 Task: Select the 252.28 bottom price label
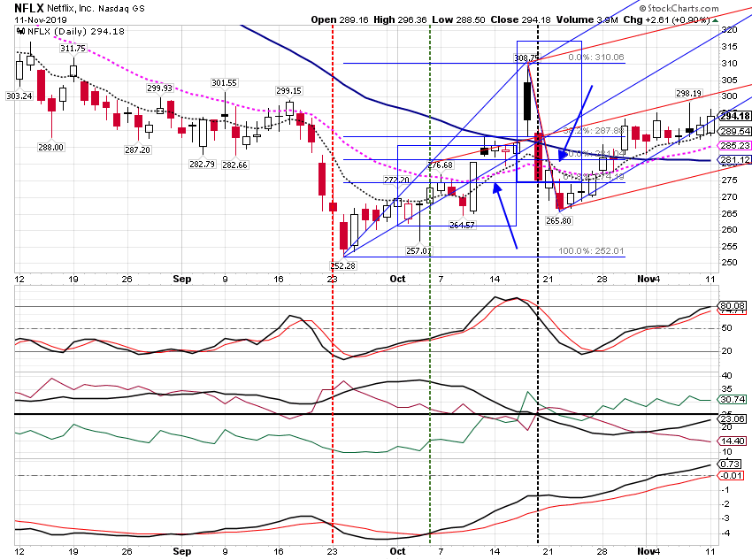(x=343, y=265)
